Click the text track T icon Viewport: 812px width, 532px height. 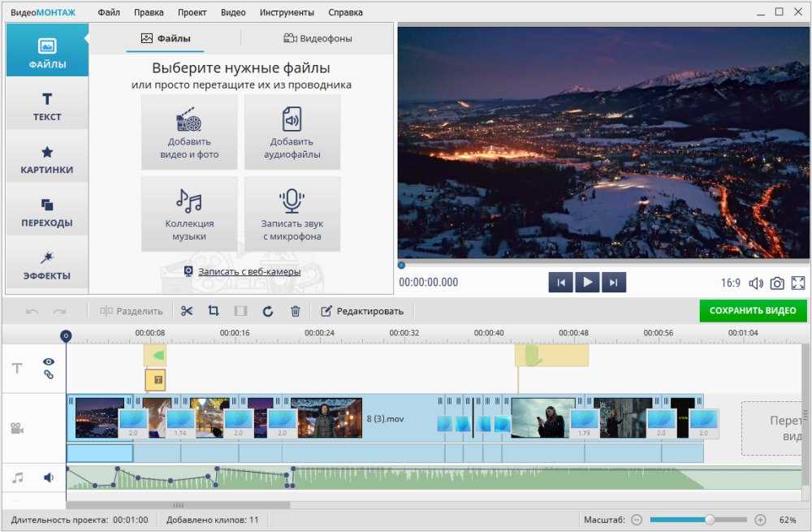pyautogui.click(x=17, y=368)
